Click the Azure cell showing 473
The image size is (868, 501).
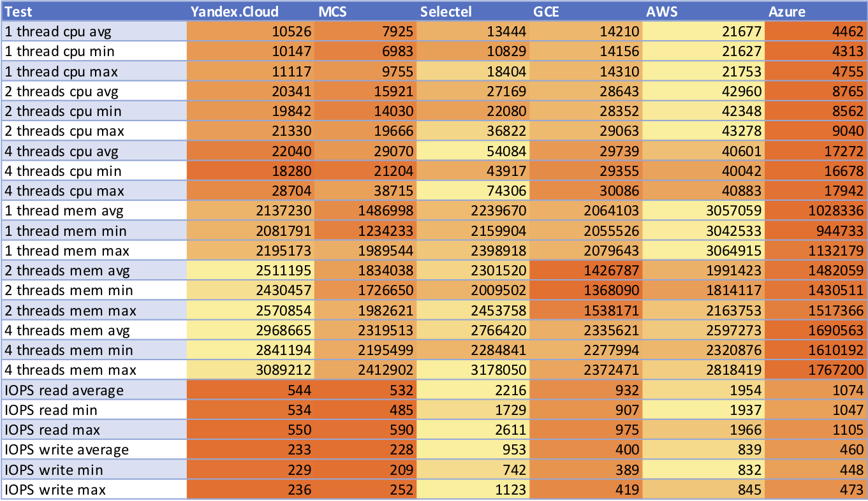(x=816, y=490)
